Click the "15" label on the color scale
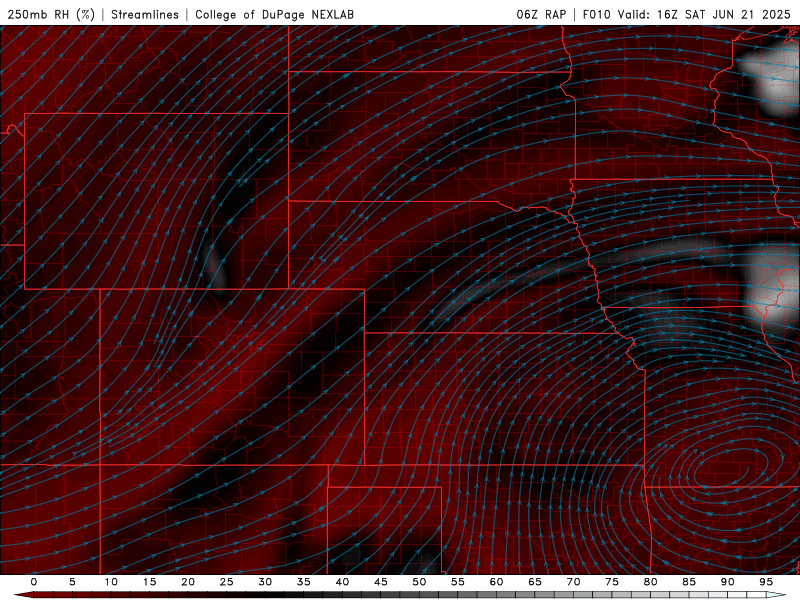This screenshot has width=800, height=600. [x=149, y=582]
